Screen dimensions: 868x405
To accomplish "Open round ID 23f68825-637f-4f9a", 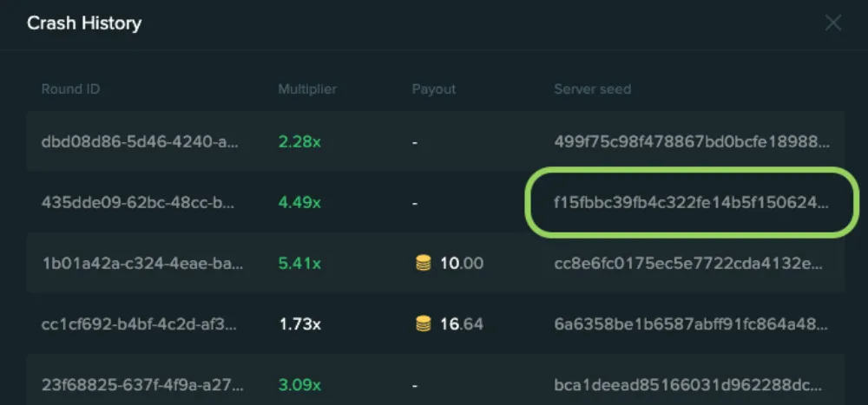I will coord(142,384).
